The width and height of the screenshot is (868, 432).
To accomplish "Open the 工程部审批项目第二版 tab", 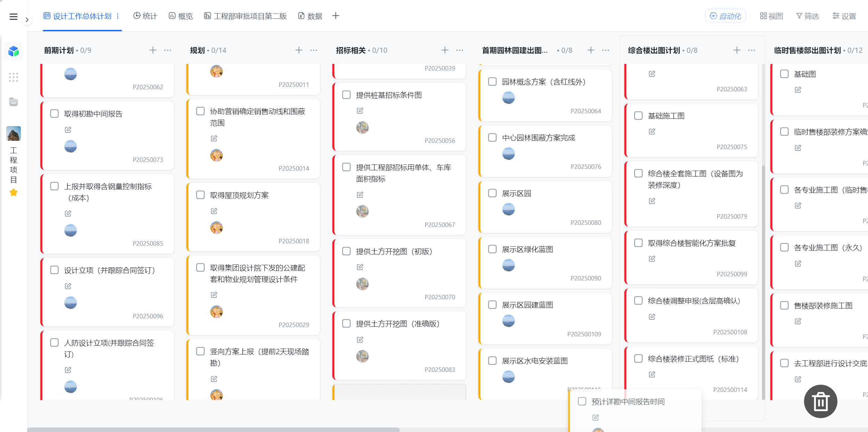I will coord(245,16).
